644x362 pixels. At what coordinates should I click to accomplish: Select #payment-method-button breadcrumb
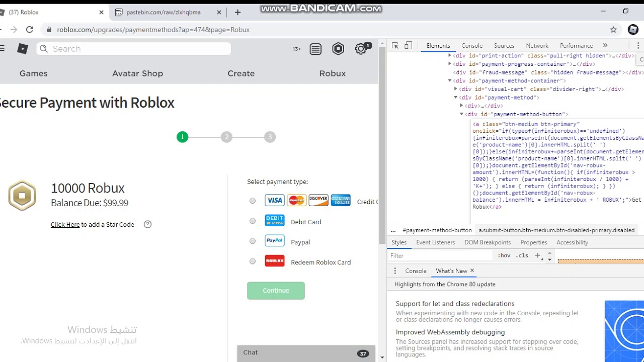click(x=437, y=230)
